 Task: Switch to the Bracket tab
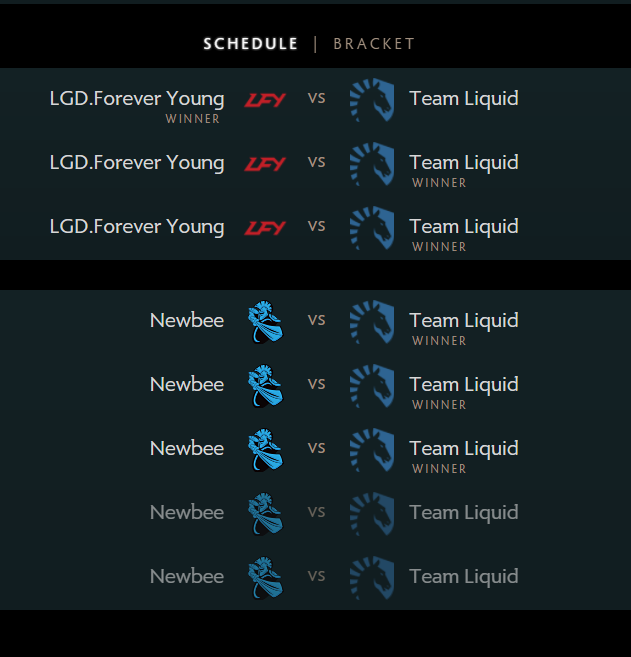(x=374, y=44)
